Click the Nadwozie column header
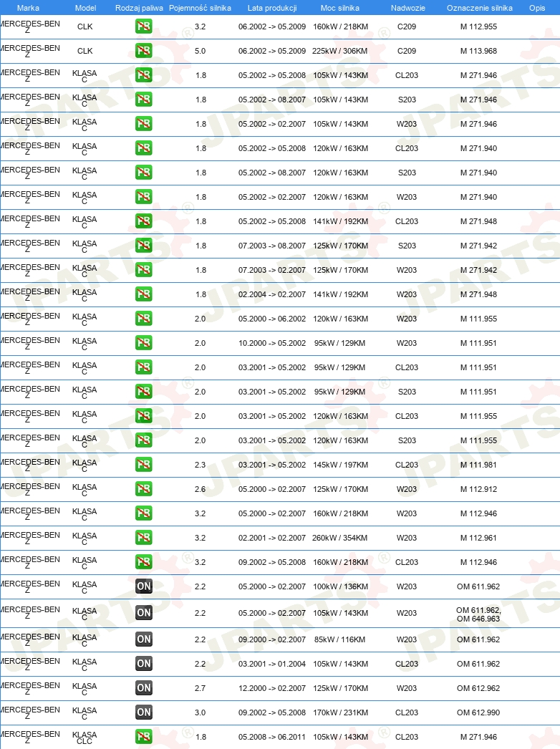This screenshot has height=749, width=560. tap(407, 8)
